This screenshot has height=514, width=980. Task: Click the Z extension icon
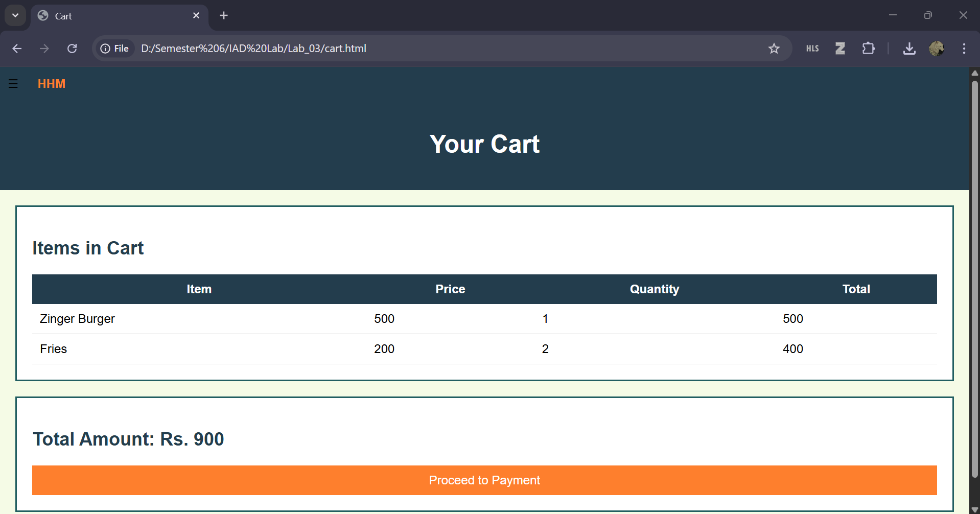(x=841, y=49)
